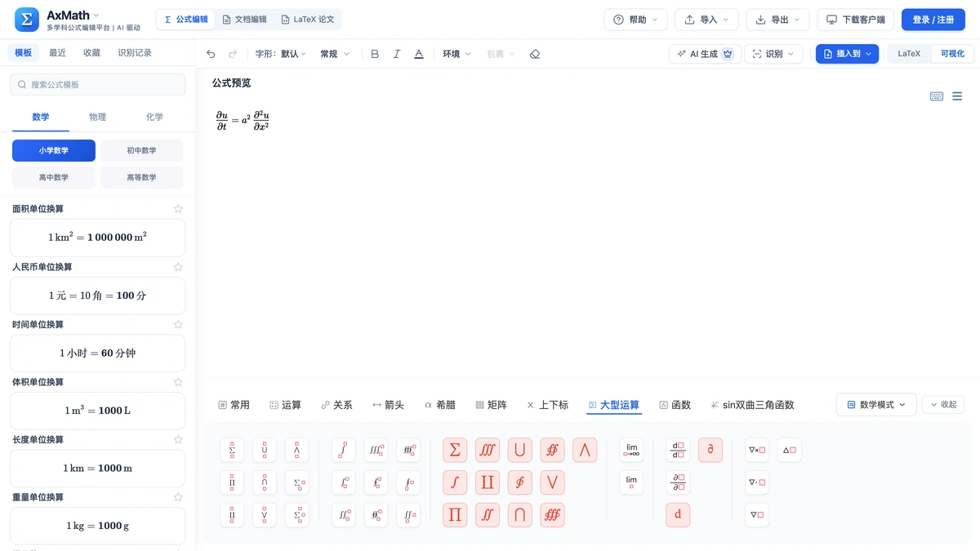Insert the big union ∪ operator

(519, 450)
